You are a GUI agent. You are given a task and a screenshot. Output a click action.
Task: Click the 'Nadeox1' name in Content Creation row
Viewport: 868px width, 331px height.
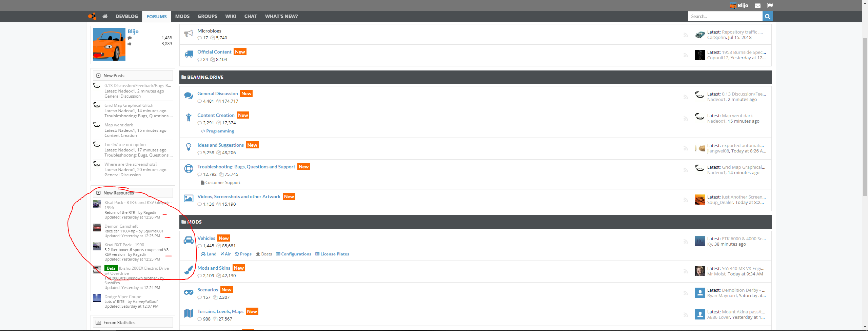716,121
